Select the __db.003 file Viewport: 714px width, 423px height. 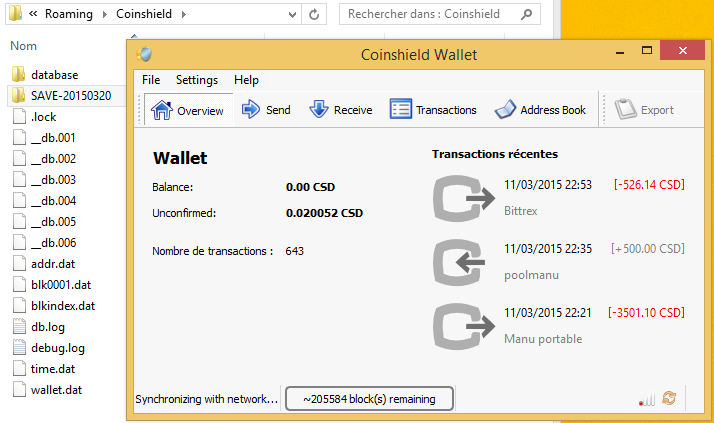[x=53, y=179]
